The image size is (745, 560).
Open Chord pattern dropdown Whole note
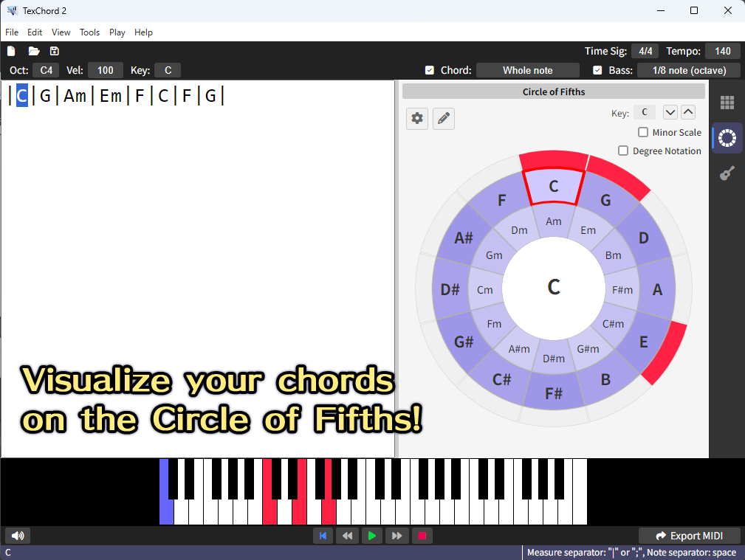coord(528,70)
